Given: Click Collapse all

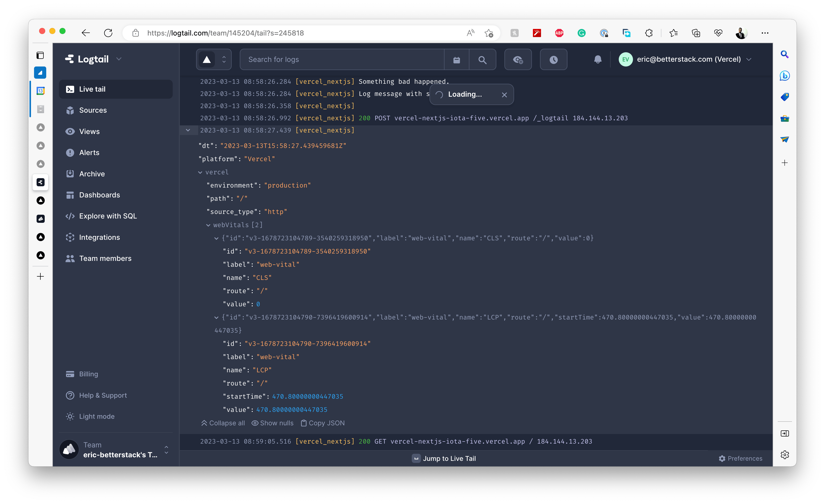Looking at the screenshot, I should [223, 423].
